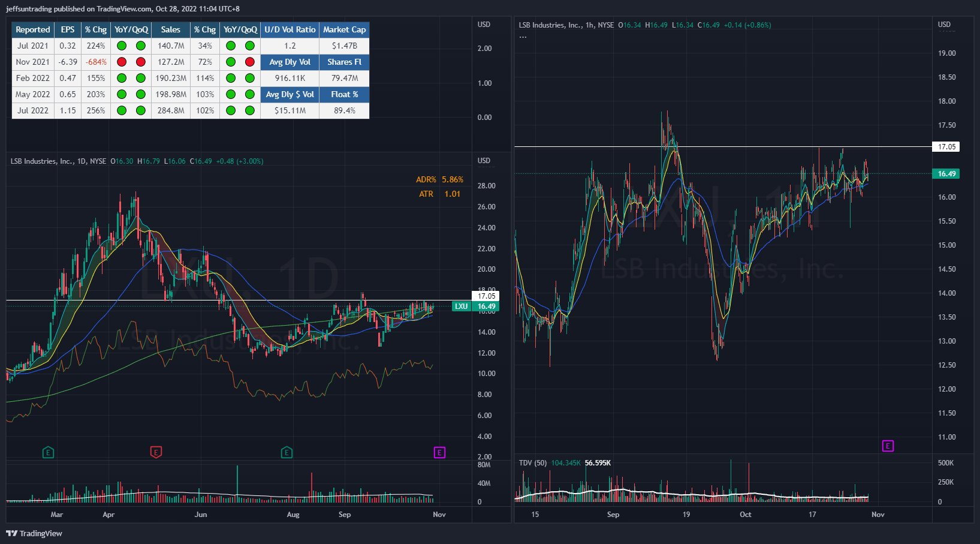Select the purple earnings marker on daily chart
This screenshot has height=544, width=980.
click(x=439, y=452)
